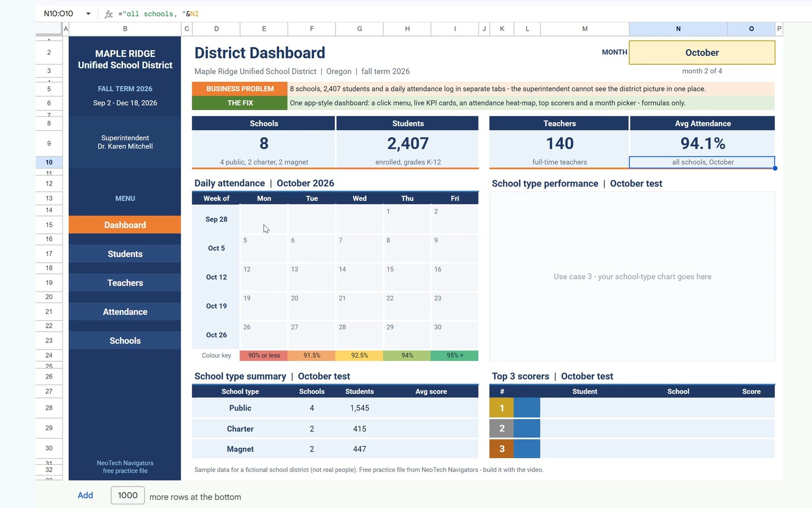Click the calendar day 15 cell
The height and width of the screenshot is (508, 812).
point(407,277)
